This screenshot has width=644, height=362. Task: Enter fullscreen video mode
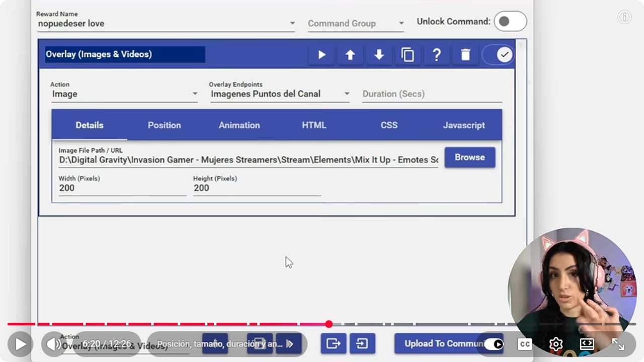click(x=618, y=344)
